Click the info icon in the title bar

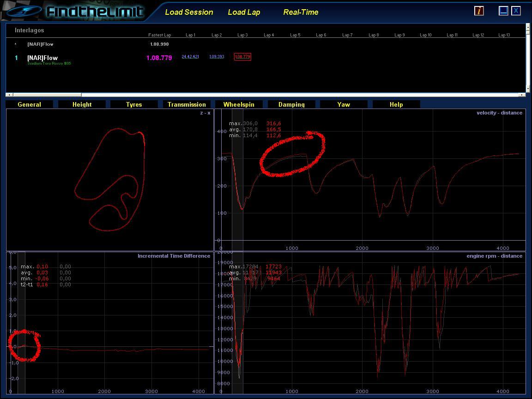coord(479,11)
